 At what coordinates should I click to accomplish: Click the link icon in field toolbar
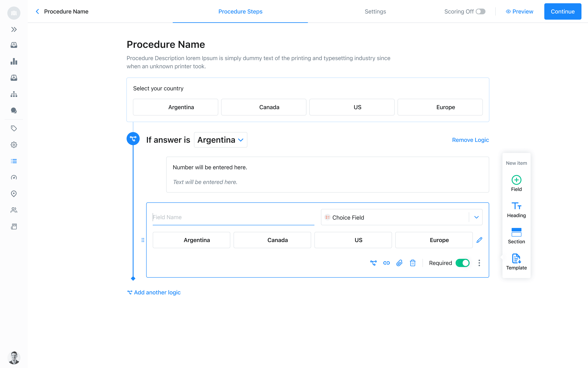point(386,263)
